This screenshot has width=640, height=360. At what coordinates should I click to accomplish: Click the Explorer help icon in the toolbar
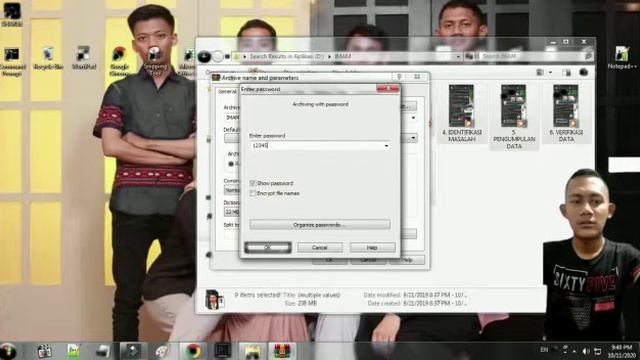tap(584, 72)
